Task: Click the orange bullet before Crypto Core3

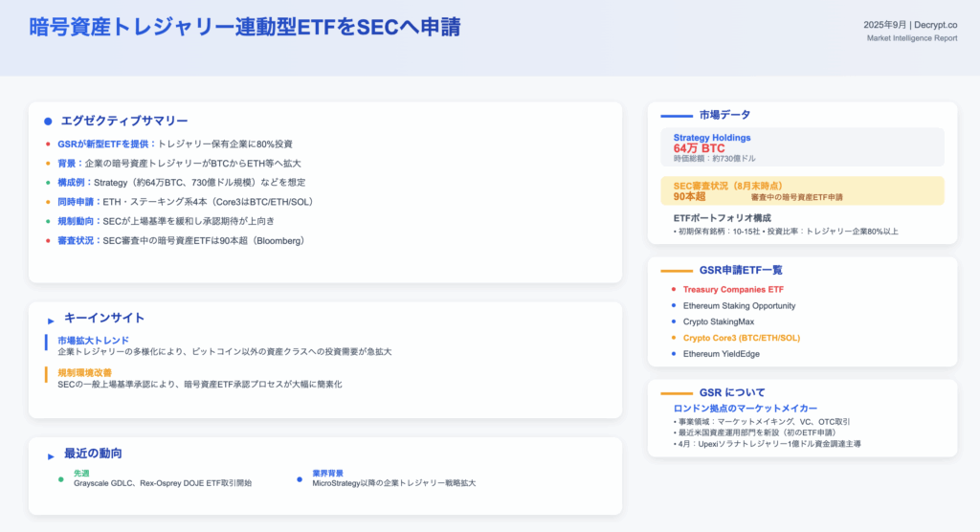Action: 673,338
